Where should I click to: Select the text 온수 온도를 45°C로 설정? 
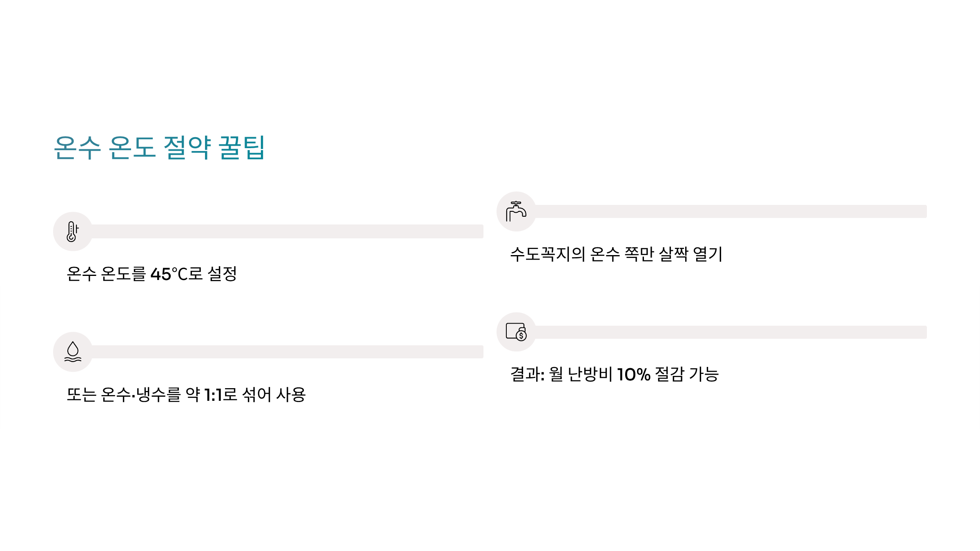click(x=151, y=274)
